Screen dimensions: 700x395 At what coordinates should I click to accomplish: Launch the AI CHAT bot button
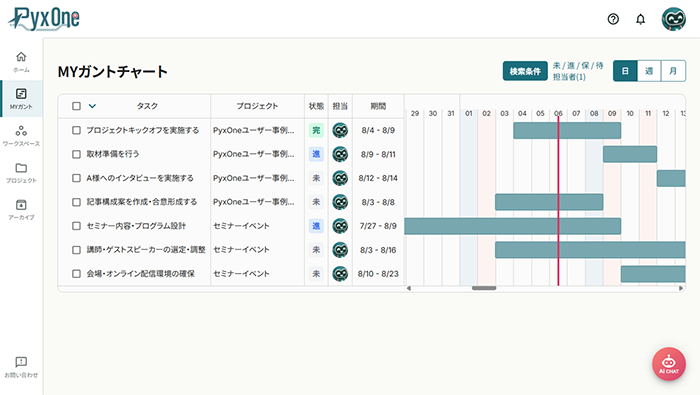click(669, 364)
